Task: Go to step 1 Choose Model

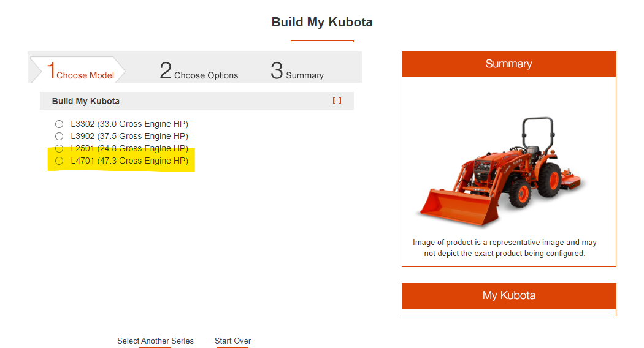Action: pos(80,71)
